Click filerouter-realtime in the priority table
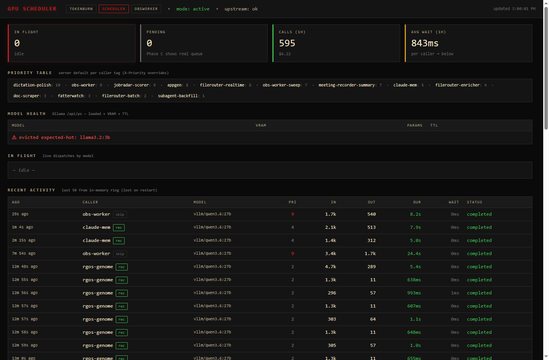 tap(222, 85)
